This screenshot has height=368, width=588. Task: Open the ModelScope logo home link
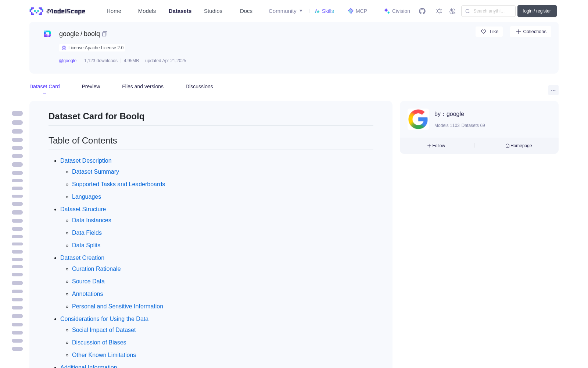pyautogui.click(x=58, y=11)
